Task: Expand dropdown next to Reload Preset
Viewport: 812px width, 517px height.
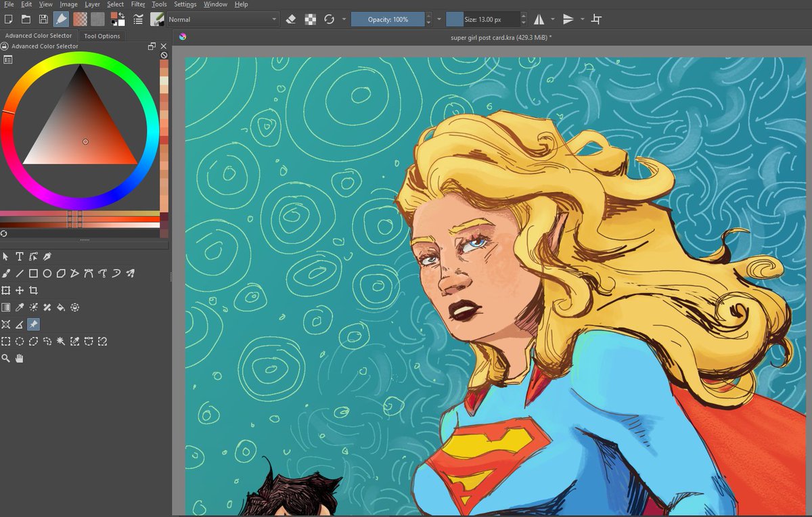Action: pyautogui.click(x=344, y=20)
